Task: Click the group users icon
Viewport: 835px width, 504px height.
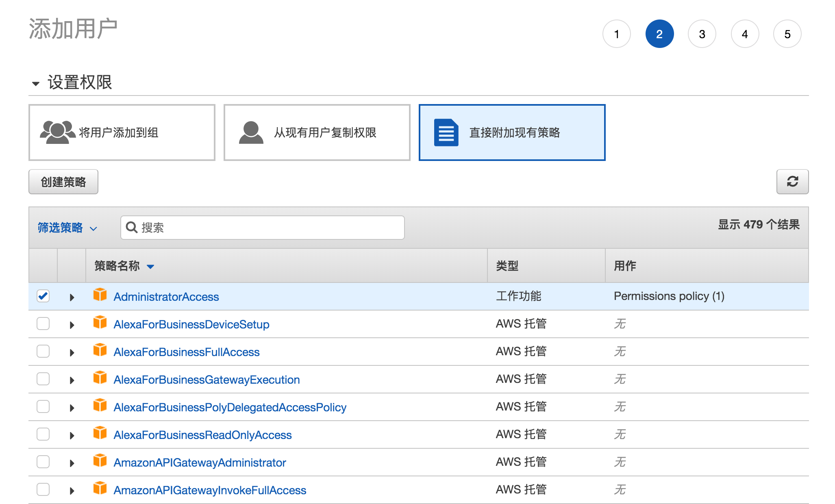Action: tap(57, 132)
